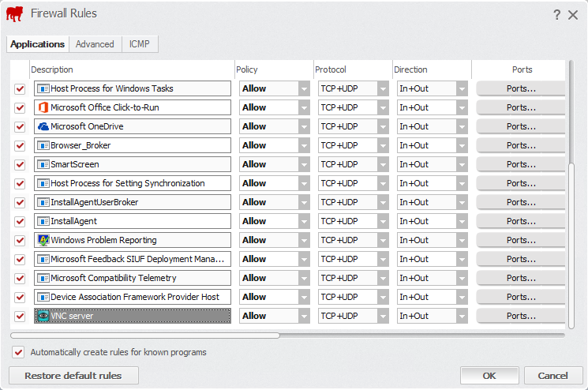Click the Policy column header
The image size is (588, 390).
[x=274, y=69]
